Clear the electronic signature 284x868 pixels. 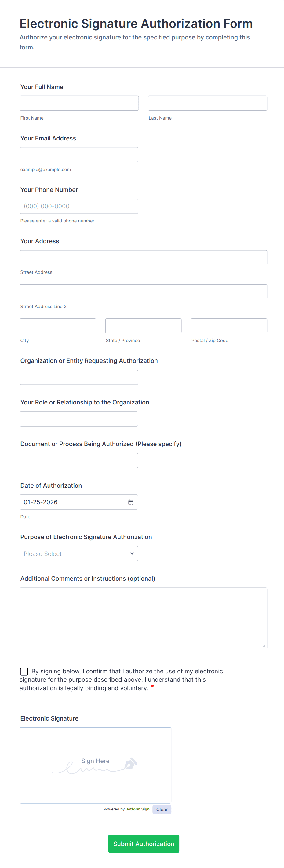click(x=162, y=809)
